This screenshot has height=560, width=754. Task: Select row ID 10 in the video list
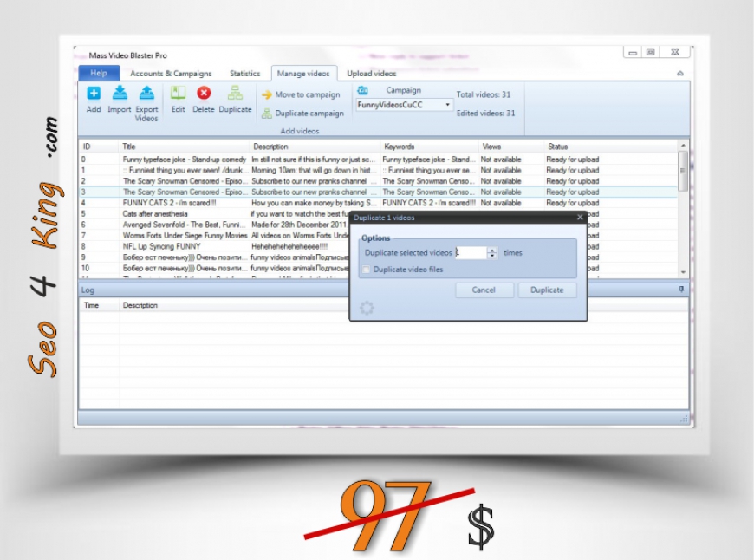pyautogui.click(x=214, y=268)
